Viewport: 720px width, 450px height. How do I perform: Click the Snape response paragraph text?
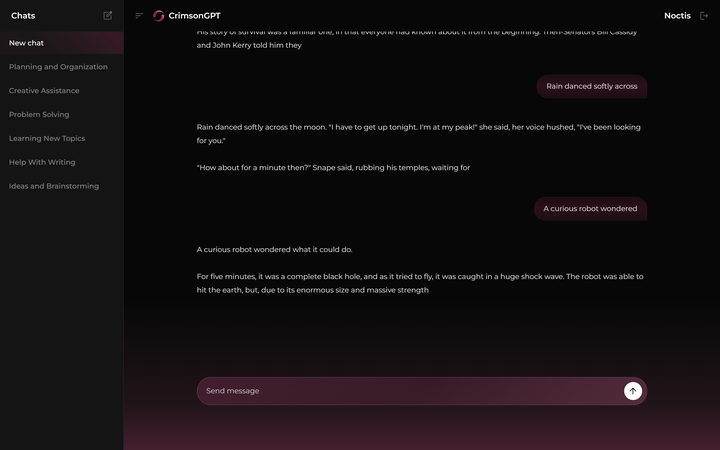click(x=333, y=168)
